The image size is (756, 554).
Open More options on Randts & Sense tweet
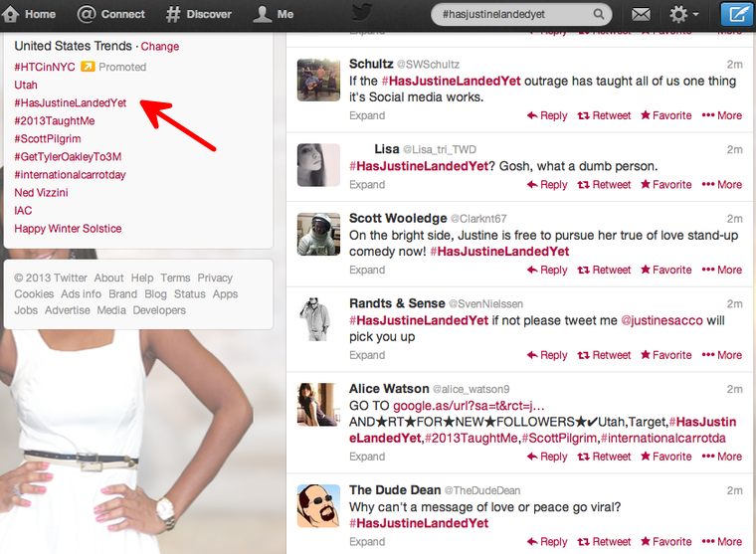[721, 355]
